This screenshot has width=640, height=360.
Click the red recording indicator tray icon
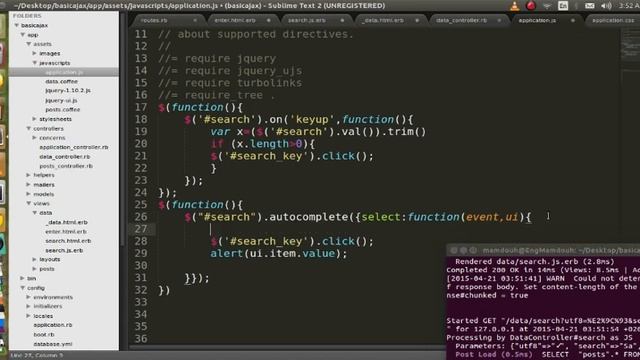pos(531,6)
